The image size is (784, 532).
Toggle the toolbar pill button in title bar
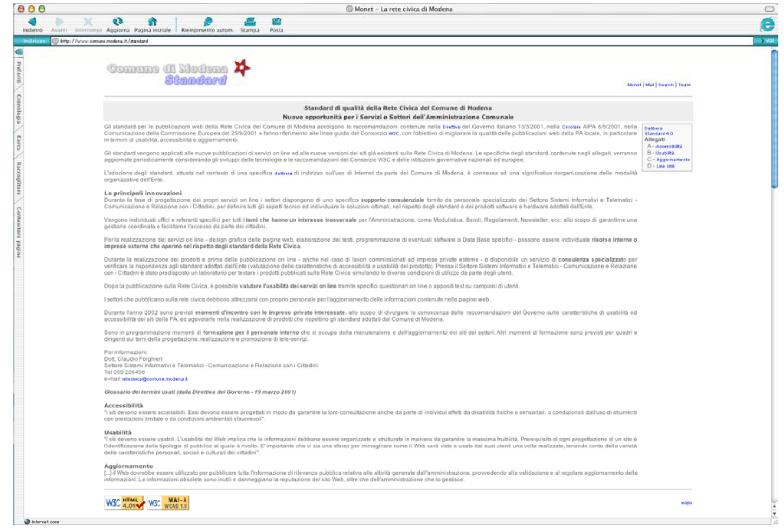tap(769, 9)
